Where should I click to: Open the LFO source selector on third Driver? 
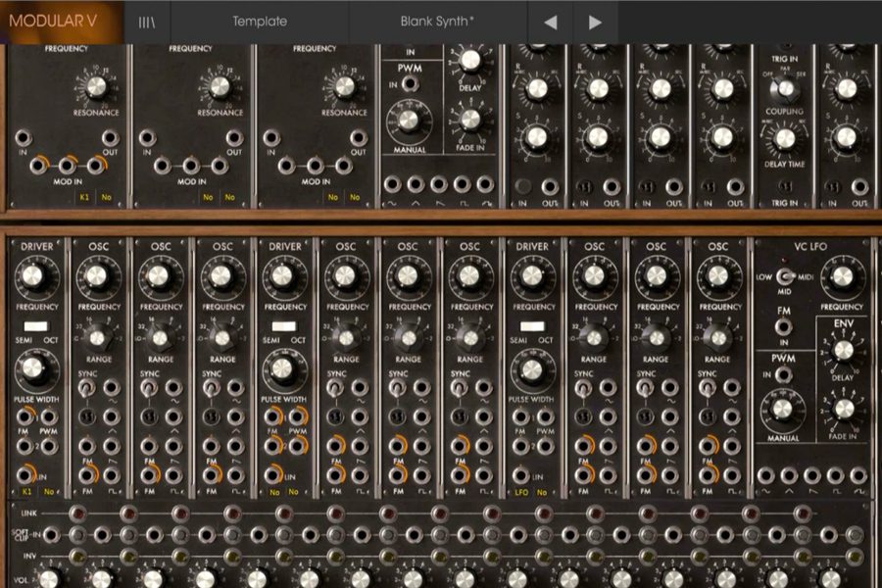[519, 491]
